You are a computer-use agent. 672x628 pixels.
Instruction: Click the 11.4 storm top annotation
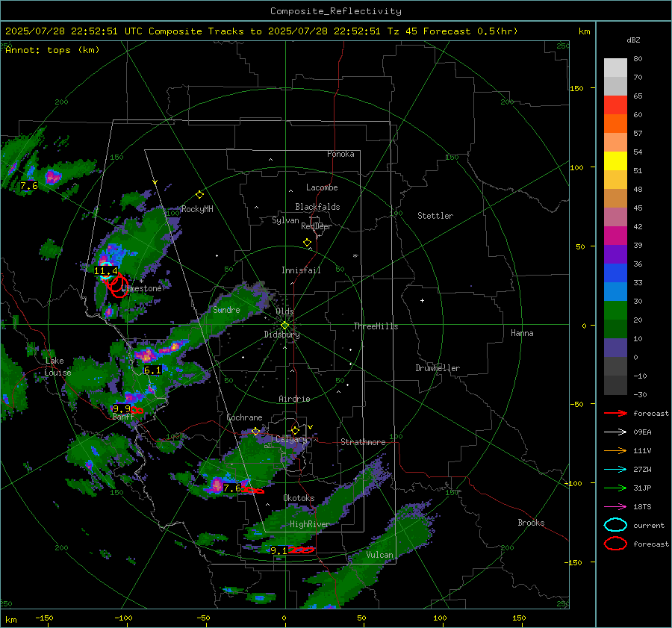(x=106, y=270)
